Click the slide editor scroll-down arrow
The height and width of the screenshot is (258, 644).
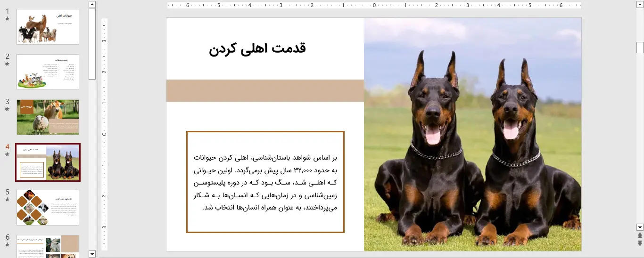640,227
